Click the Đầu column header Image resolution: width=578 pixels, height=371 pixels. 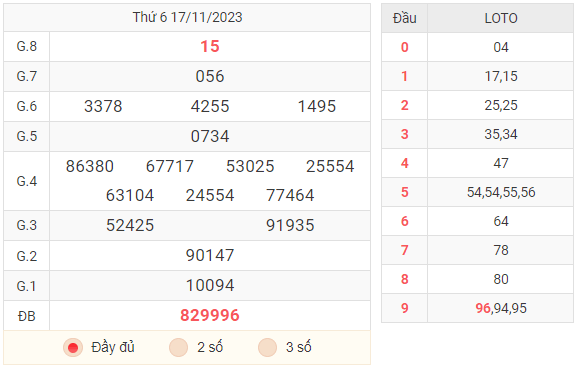[404, 18]
